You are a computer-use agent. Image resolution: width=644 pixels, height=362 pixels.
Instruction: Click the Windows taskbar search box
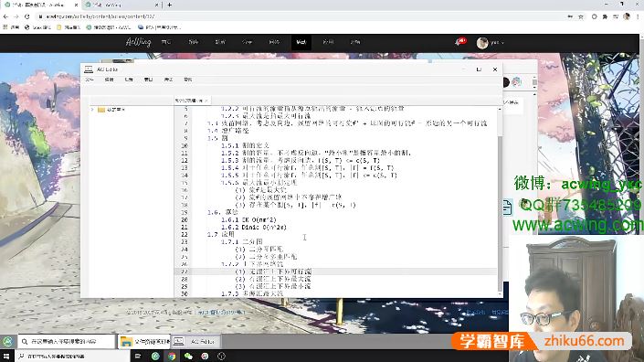tap(72, 357)
